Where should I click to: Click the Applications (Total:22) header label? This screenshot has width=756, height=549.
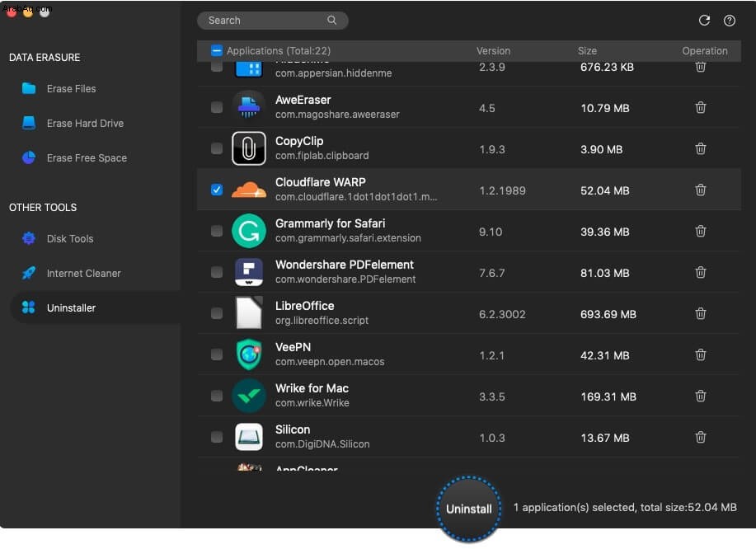pos(279,50)
